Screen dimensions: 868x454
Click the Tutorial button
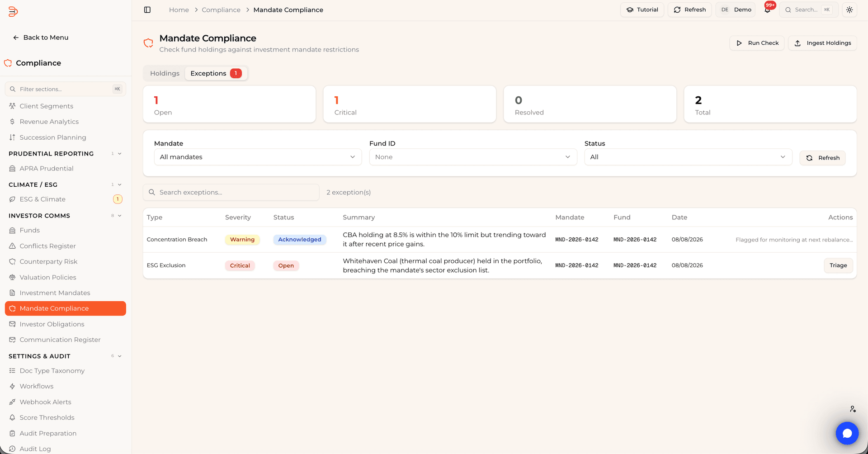(x=642, y=10)
